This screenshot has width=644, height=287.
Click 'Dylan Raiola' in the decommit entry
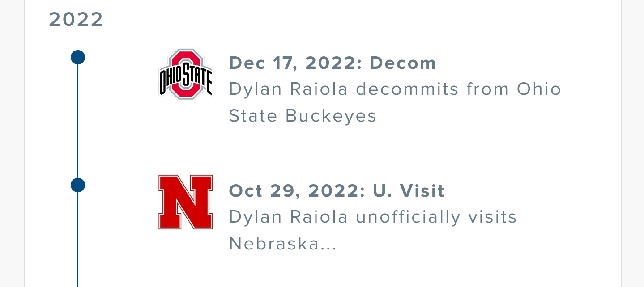pyautogui.click(x=288, y=89)
